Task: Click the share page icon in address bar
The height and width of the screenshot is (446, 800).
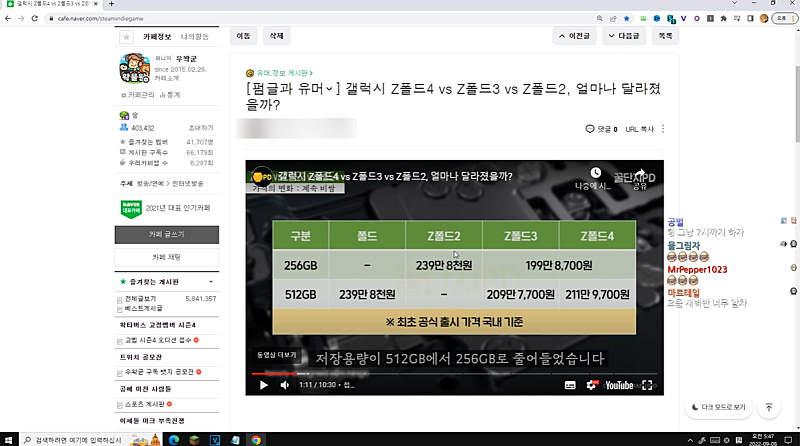Action: click(x=613, y=18)
